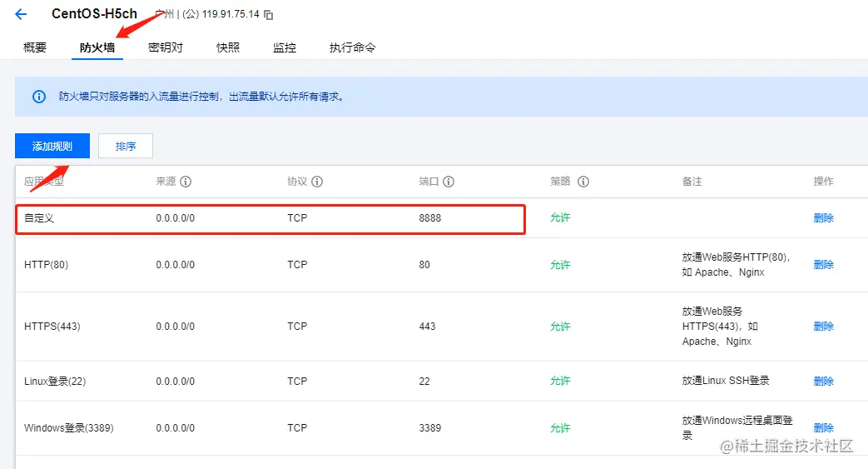868x469 pixels.
Task: Select the Linux登录(22) application type cell
Action: coord(55,381)
